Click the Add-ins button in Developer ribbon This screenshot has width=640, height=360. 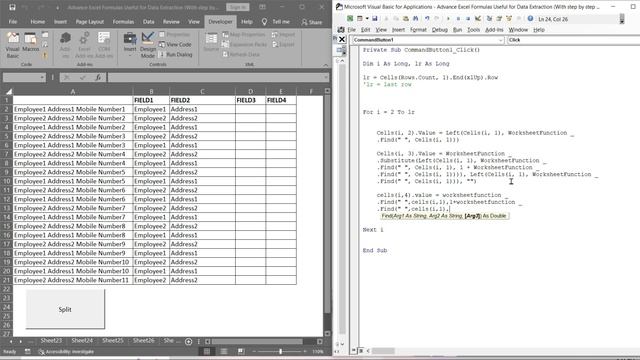[x=65, y=45]
